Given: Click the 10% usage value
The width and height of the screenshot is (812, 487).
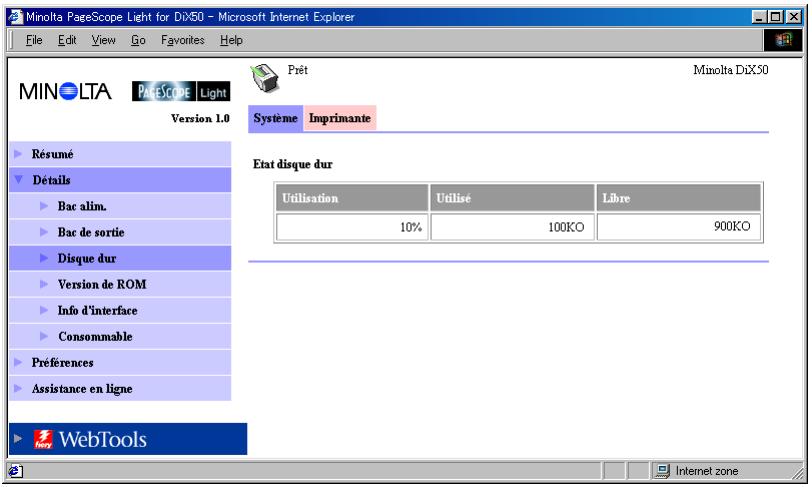Looking at the screenshot, I should (x=411, y=227).
